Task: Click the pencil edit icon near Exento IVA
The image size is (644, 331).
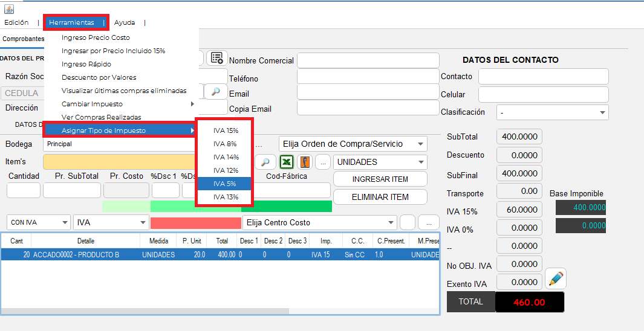Action: pyautogui.click(x=556, y=279)
